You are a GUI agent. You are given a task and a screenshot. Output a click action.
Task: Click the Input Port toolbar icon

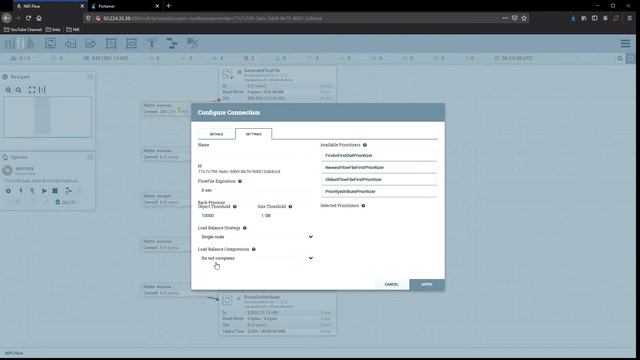point(70,43)
